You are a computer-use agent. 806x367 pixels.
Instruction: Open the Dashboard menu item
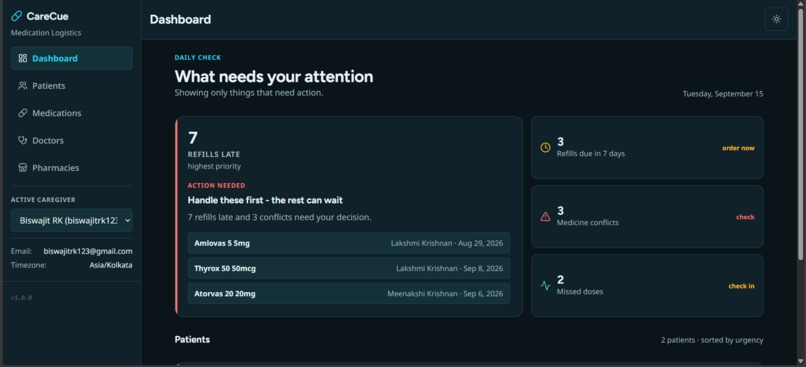(71, 58)
